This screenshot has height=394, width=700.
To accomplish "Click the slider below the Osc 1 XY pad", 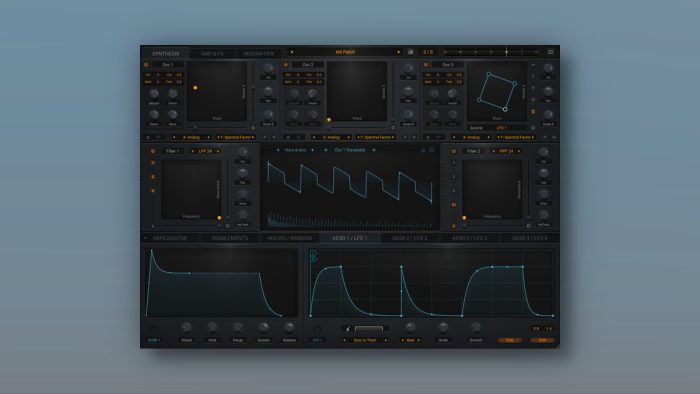I will tap(217, 128).
